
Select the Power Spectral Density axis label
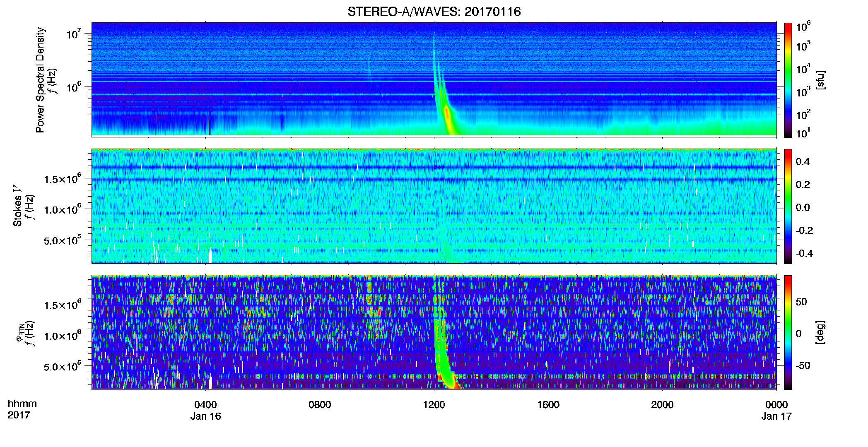coord(40,80)
